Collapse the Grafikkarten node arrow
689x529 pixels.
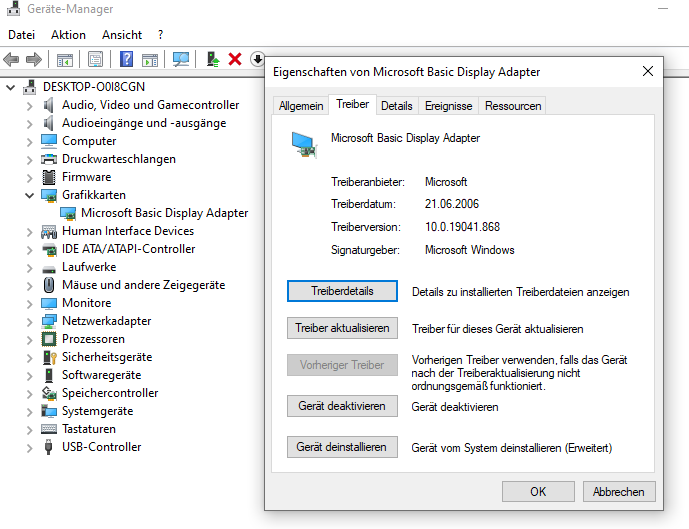[x=29, y=195]
